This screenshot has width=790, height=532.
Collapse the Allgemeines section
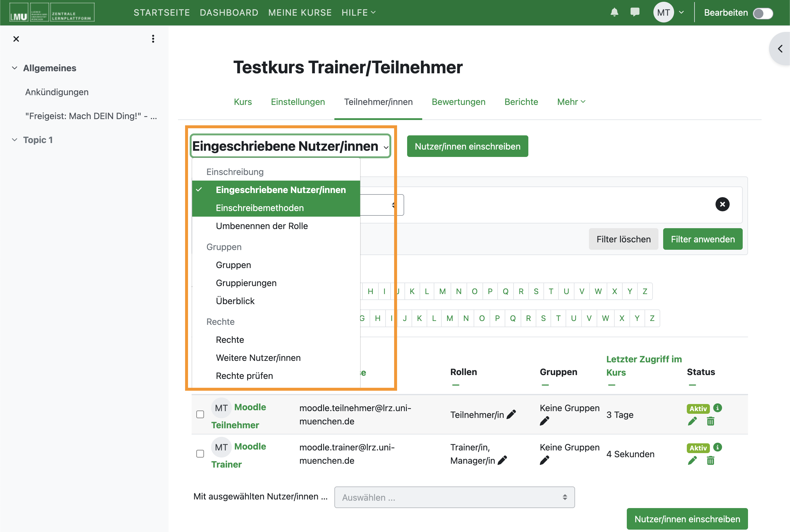pyautogui.click(x=14, y=68)
